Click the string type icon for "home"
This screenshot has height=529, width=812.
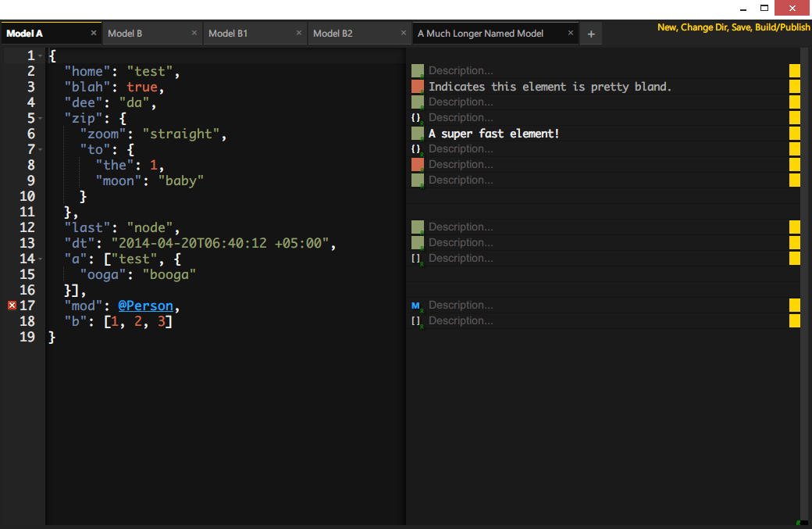click(x=418, y=70)
